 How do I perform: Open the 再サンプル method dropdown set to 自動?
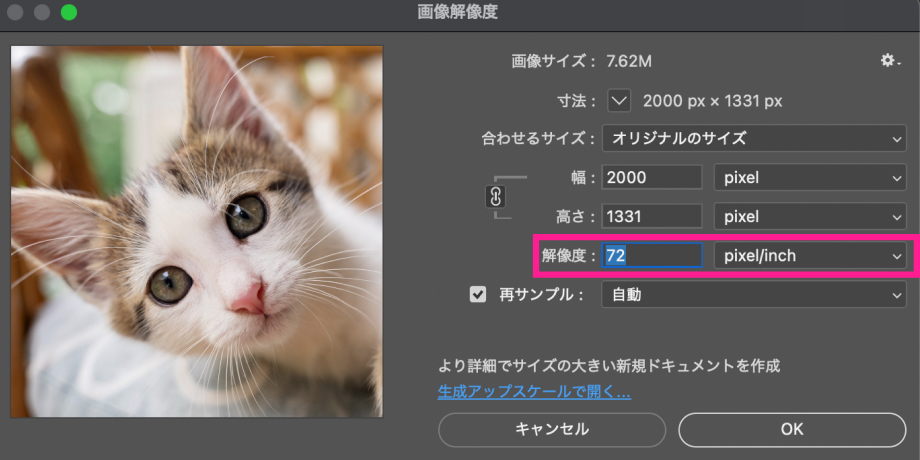[753, 294]
